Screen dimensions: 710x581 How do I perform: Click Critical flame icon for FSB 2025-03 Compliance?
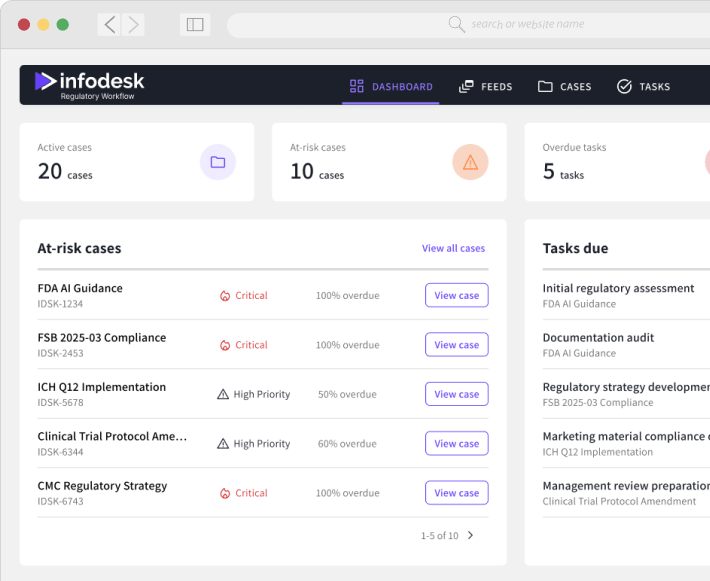pos(225,345)
